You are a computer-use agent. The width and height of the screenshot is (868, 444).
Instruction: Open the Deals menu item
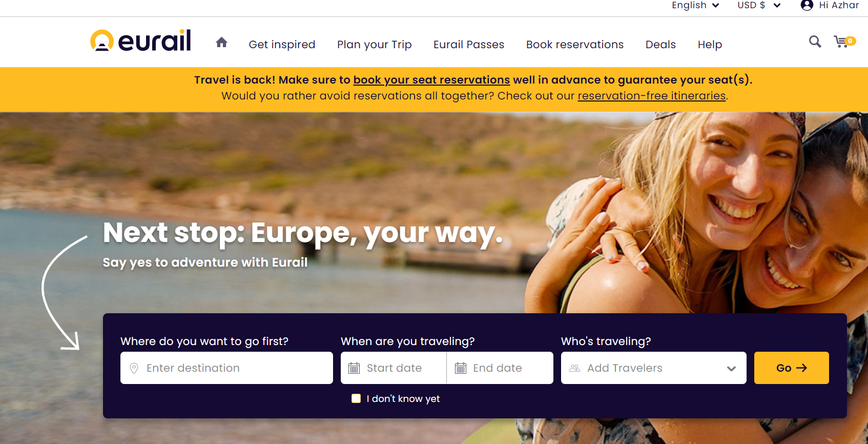tap(660, 45)
